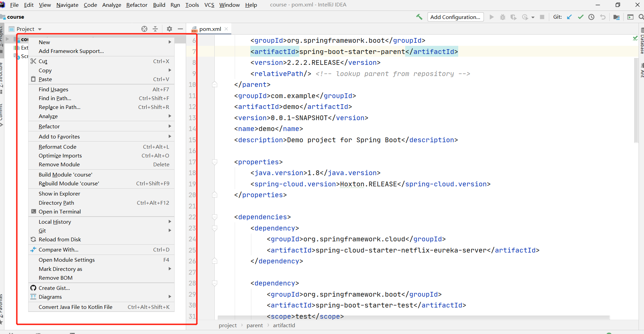Image resolution: width=644 pixels, height=334 pixels.
Task: Expand the Add to Favorites submenu
Action: coord(101,137)
